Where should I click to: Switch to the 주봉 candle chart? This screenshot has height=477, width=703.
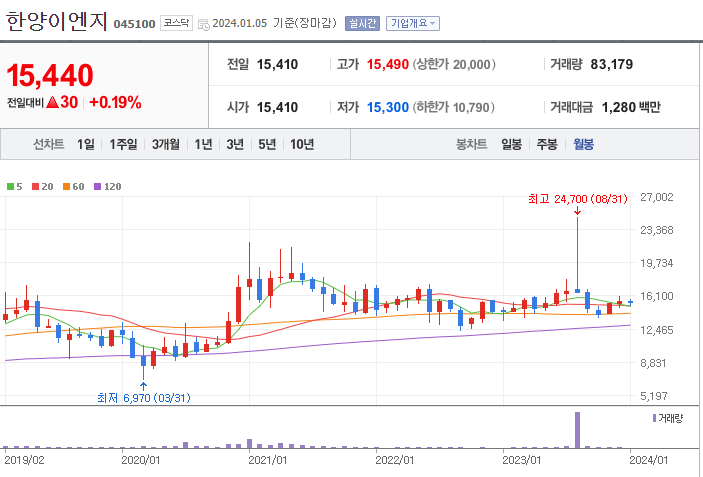pyautogui.click(x=547, y=144)
